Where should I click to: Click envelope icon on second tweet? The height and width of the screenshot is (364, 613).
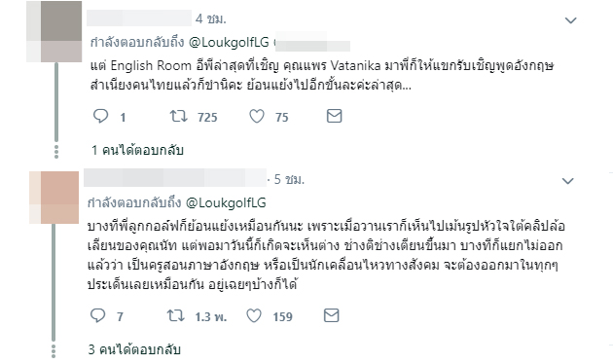tap(331, 315)
